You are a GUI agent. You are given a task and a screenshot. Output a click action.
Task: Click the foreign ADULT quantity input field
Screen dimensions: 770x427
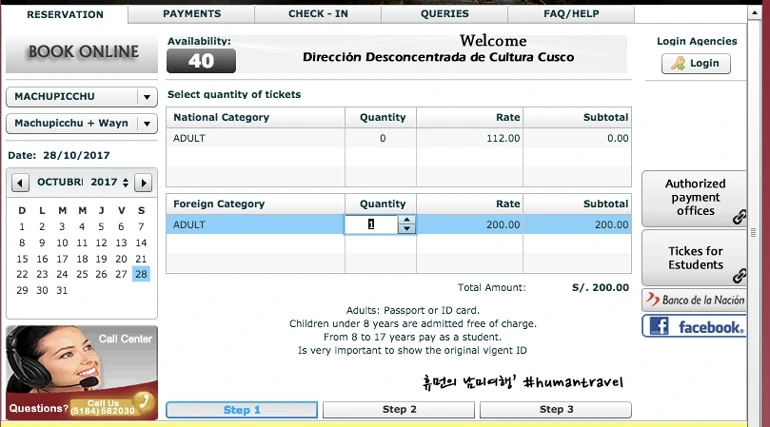pos(371,224)
